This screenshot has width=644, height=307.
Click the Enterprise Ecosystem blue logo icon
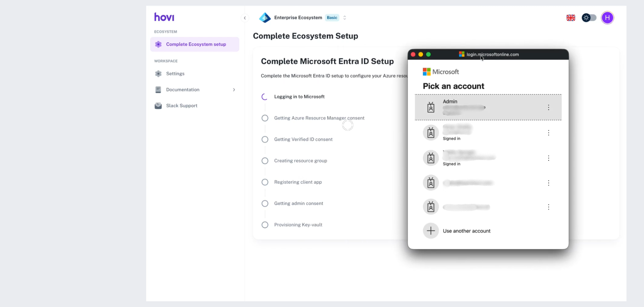[x=265, y=18]
